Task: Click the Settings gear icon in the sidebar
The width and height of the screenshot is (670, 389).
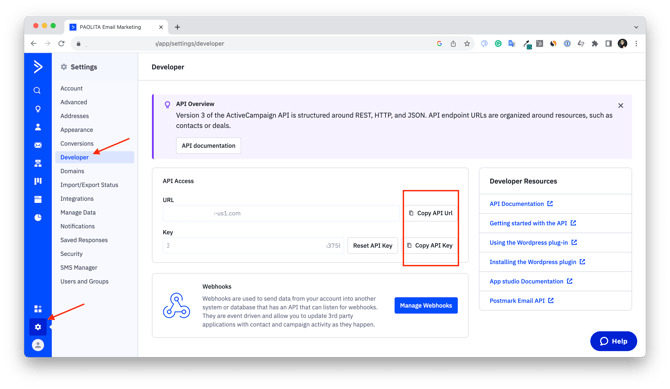Action: tap(38, 327)
